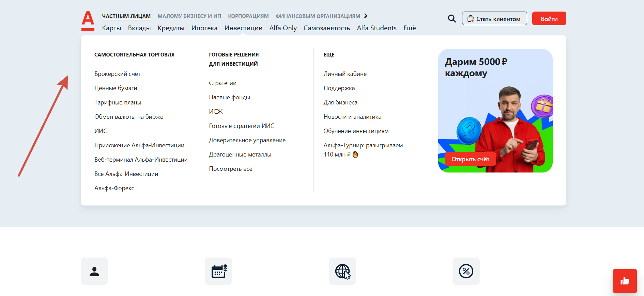Open the Ценные бумаги link
Image resolution: width=644 pixels, height=296 pixels.
[x=116, y=88]
